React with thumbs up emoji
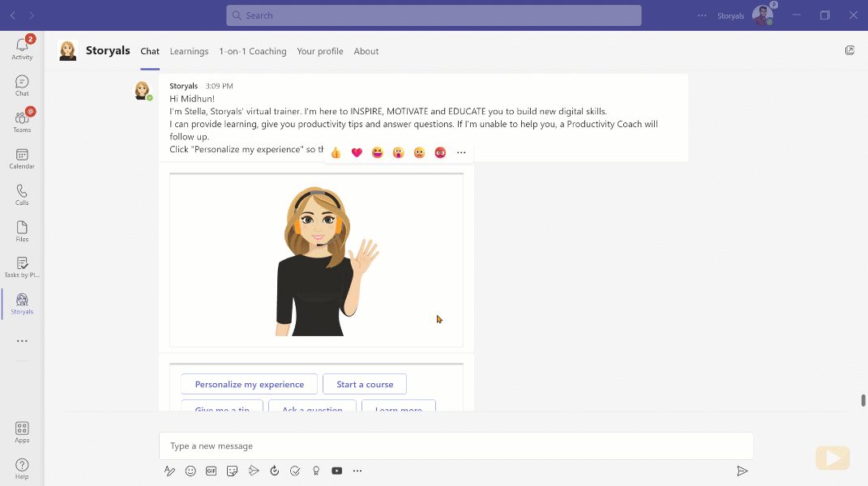 click(336, 153)
